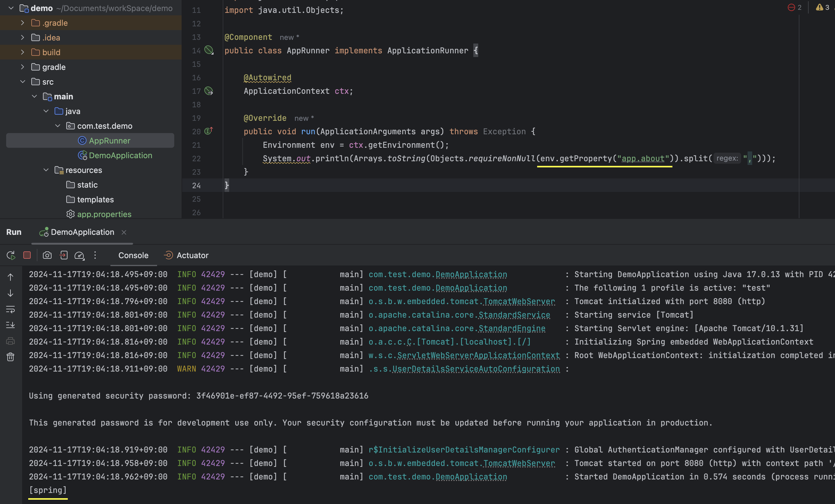Click gutter bean icon beside ctx field
Viewport: 835px width, 504px height.
tap(209, 91)
